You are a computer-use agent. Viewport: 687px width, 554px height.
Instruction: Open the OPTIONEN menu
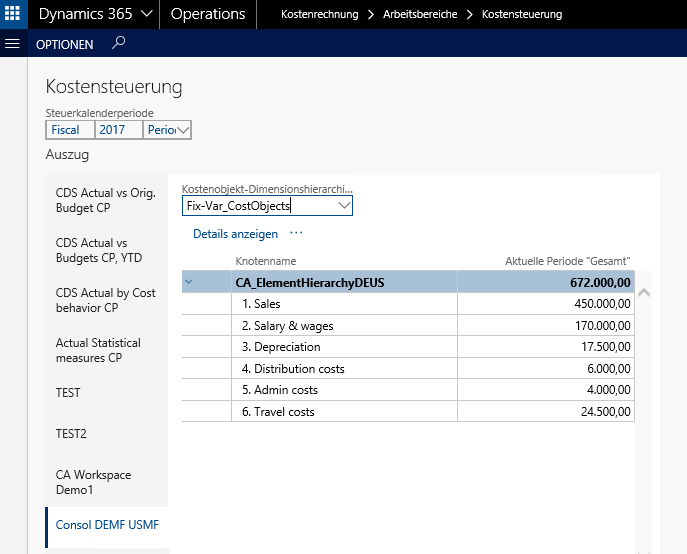coord(64,45)
